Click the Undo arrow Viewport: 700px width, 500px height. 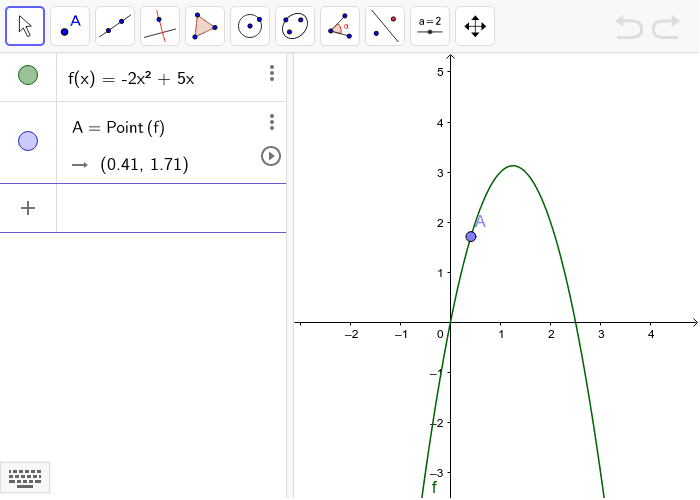(629, 27)
